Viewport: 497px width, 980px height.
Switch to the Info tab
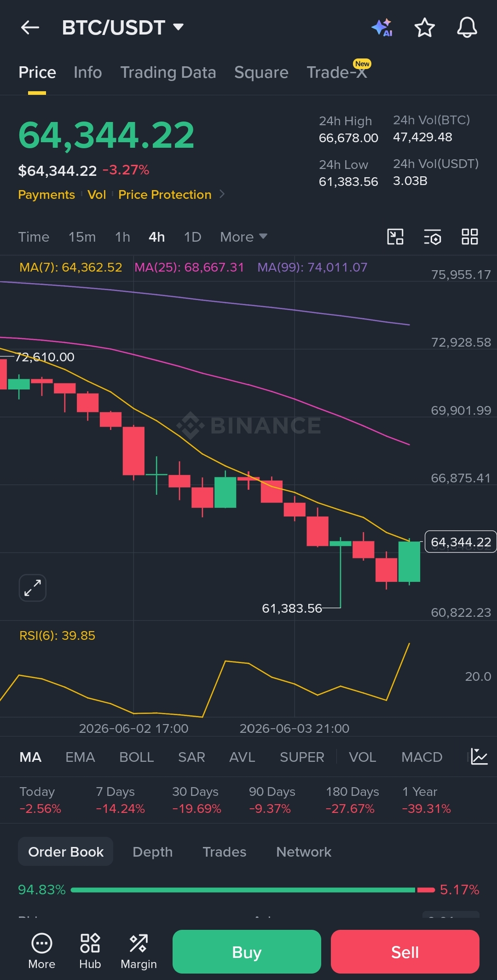pyautogui.click(x=87, y=72)
